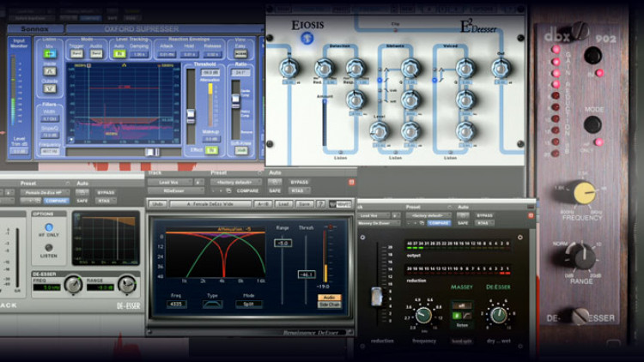Toggle HF Only option in DigiRack De-Esser
This screenshot has width=644, height=362.
coord(48,227)
